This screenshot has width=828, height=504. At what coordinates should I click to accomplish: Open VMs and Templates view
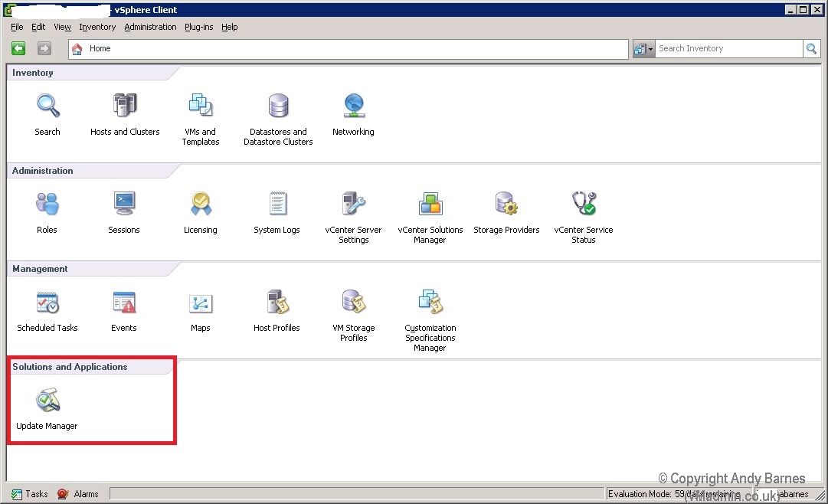tap(201, 106)
